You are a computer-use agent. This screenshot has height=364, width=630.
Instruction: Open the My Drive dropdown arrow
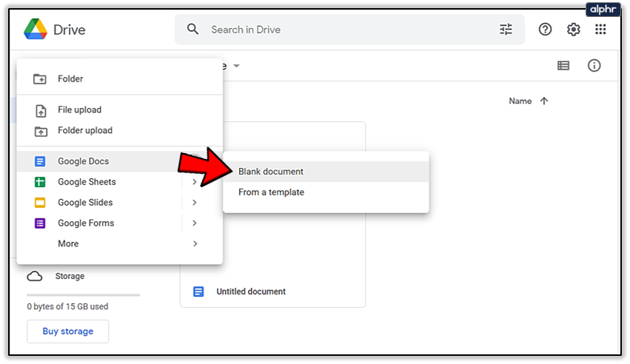pos(237,66)
